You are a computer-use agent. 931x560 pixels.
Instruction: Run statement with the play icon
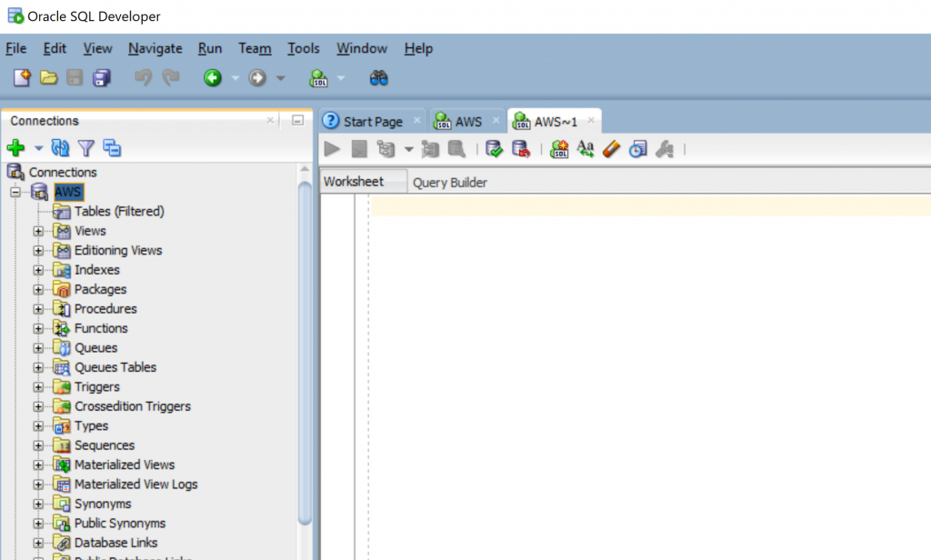(x=332, y=149)
